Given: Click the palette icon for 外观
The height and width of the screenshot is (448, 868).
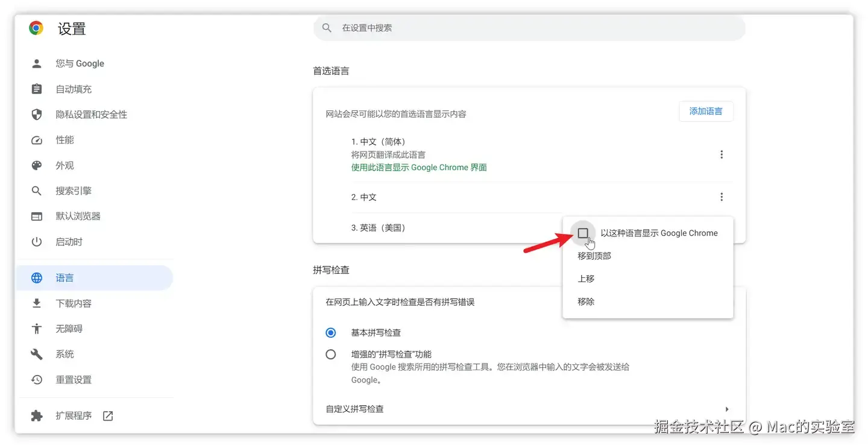Looking at the screenshot, I should tap(37, 165).
